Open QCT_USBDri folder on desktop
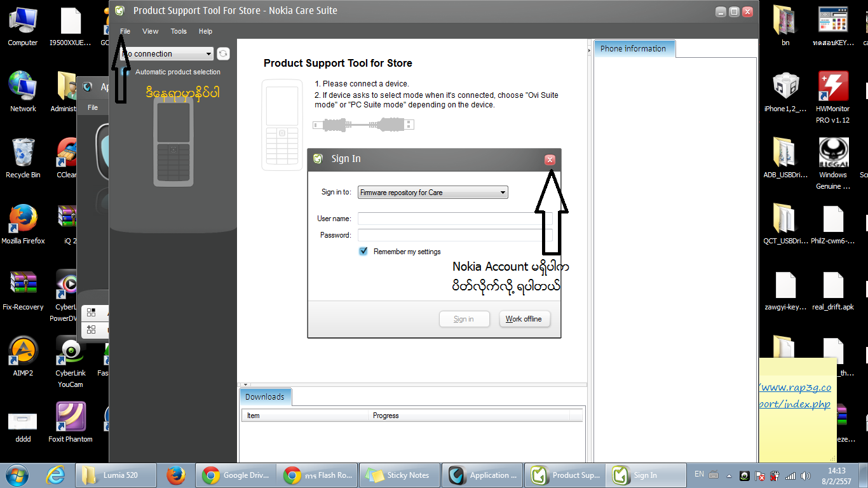Viewport: 868px width, 488px height. [x=785, y=224]
